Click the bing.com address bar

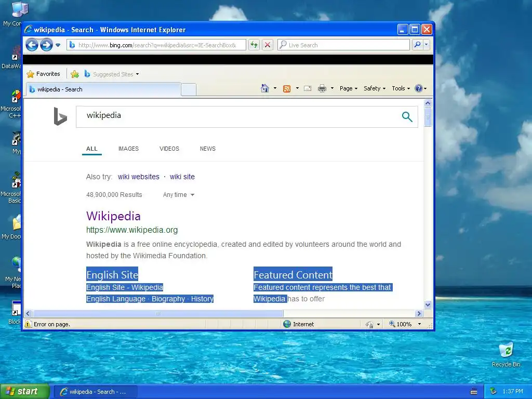click(156, 45)
